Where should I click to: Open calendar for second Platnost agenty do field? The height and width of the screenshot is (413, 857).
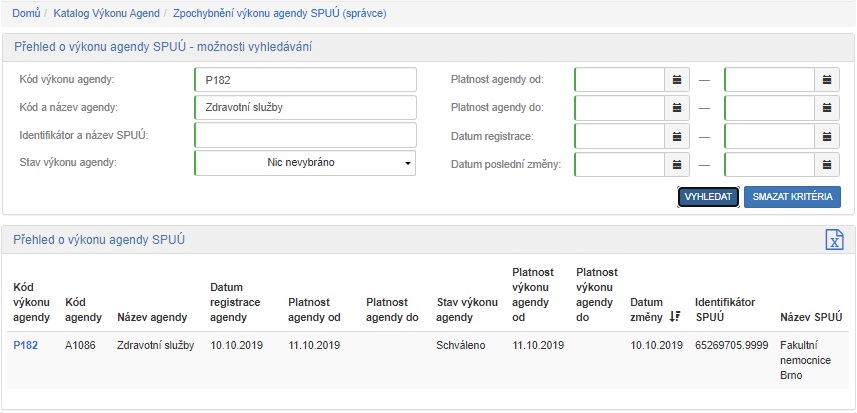pyautogui.click(x=827, y=107)
